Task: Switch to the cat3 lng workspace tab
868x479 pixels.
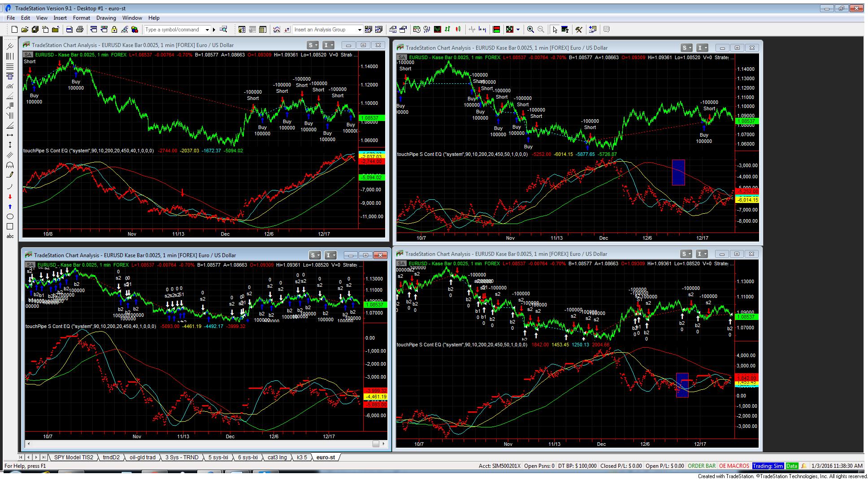Action: (x=277, y=457)
